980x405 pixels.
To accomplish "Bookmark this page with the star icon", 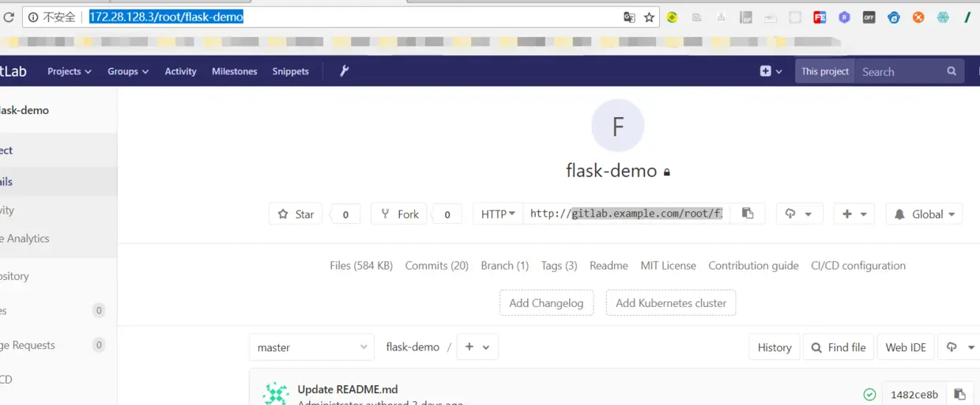I will pos(649,17).
